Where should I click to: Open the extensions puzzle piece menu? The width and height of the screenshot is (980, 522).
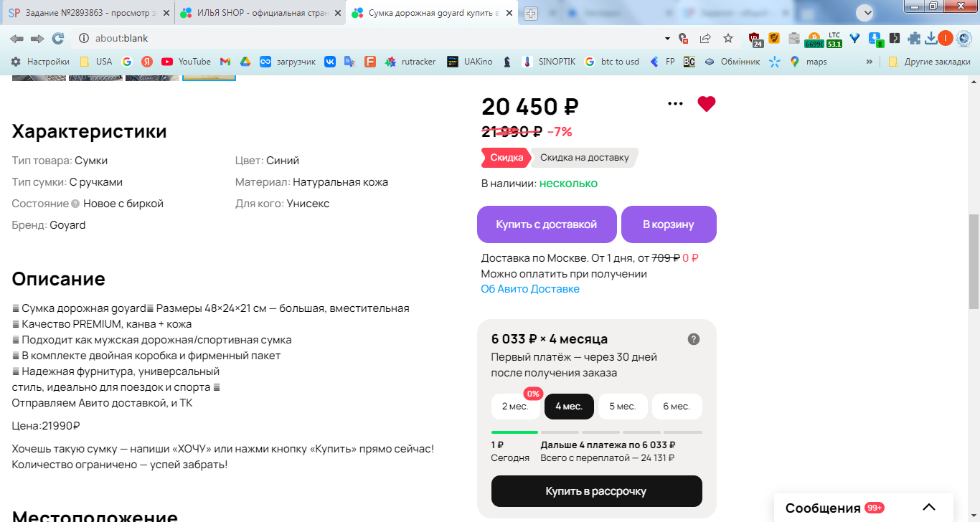click(x=914, y=38)
